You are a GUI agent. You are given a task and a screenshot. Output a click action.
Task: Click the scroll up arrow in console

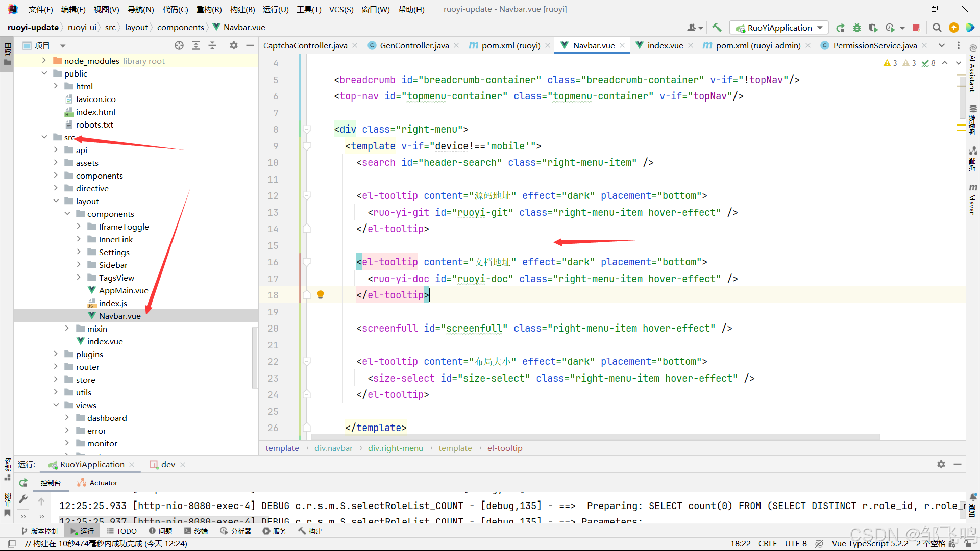click(41, 502)
